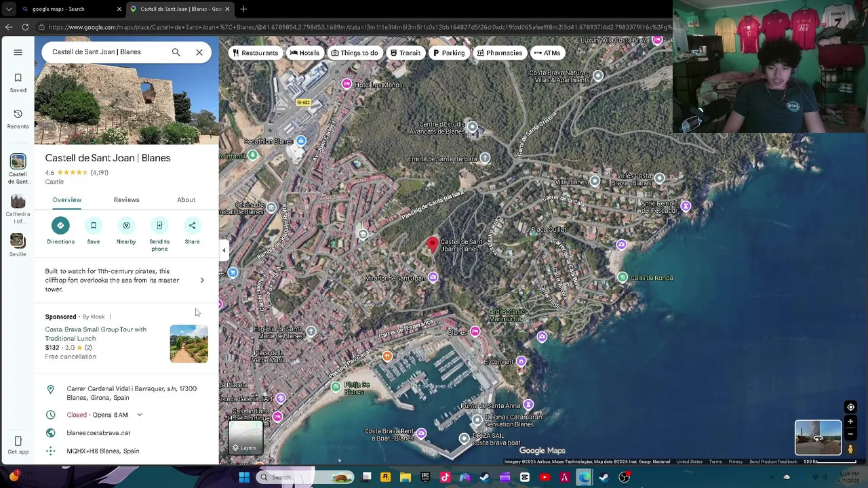Copy the plus code MQHX+H8 Blanes
This screenshot has height=488, width=868.
102,451
